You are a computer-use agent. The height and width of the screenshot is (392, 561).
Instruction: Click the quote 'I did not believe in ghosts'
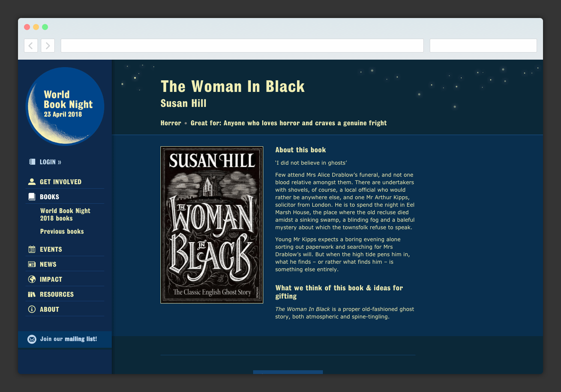click(311, 163)
